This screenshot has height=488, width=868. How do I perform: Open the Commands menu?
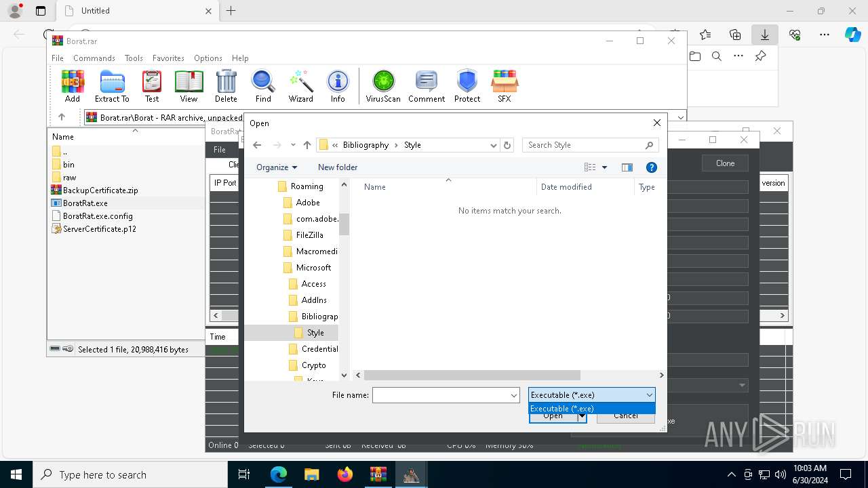point(94,58)
